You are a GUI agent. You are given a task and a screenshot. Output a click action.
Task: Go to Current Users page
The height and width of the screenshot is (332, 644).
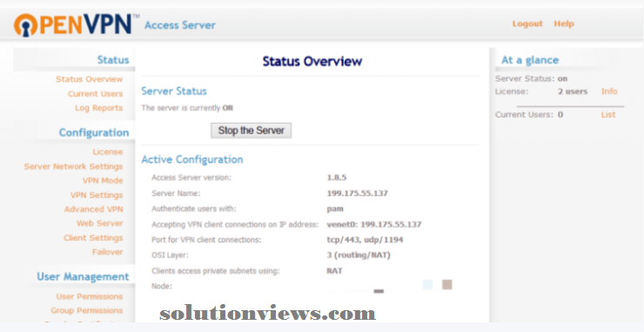point(95,94)
